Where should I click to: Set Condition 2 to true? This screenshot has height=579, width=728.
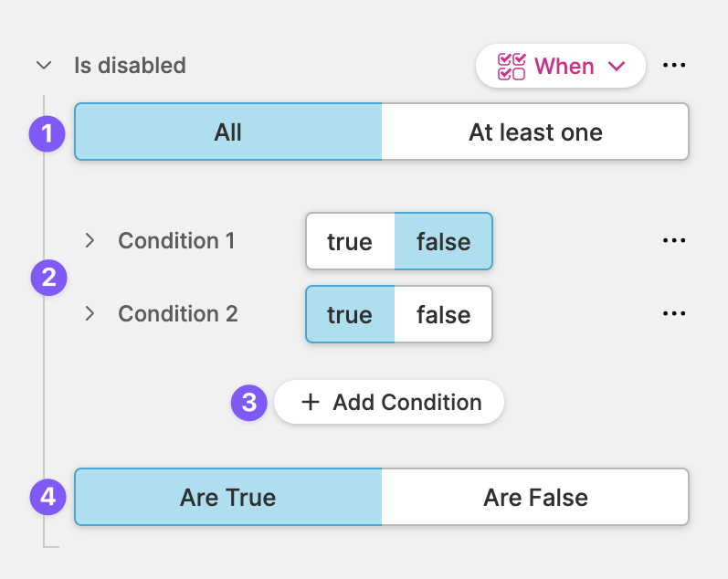tap(350, 315)
